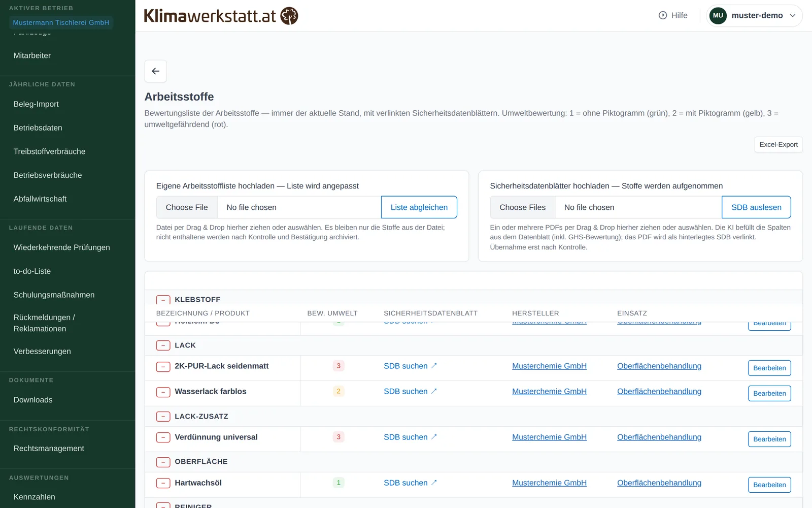Click external link arrow for Hartwachsöl SDB
812x508 pixels.
click(x=434, y=483)
